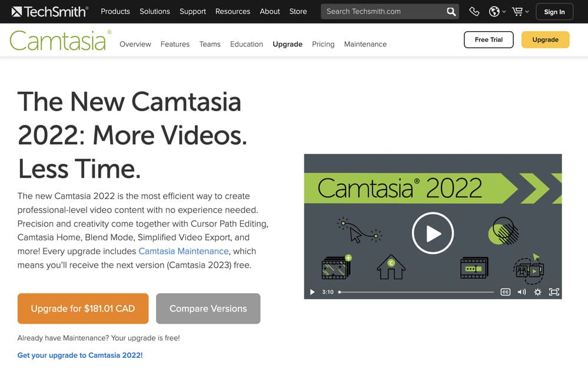
Task: Play the Camtasia 2022 video
Action: click(x=433, y=233)
